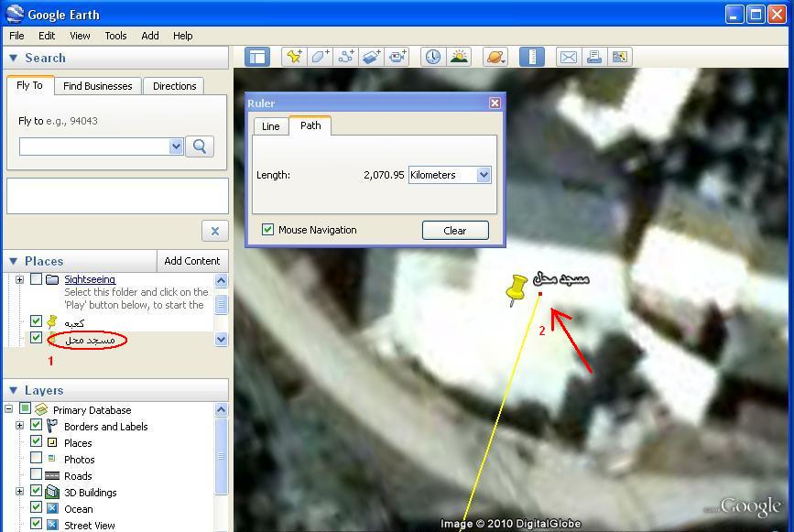Screen dimensions: 794x532
Task: Uncheck the كعبه placemark checkbox
Action: (x=36, y=320)
